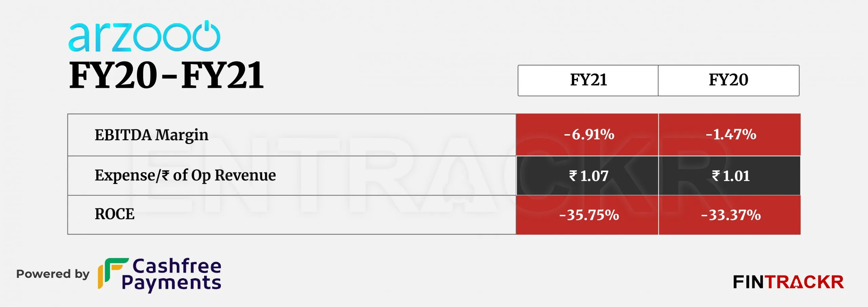The image size is (868, 307).
Task: Click the Expense/₹ of Op Revenue label
Action: 185,176
